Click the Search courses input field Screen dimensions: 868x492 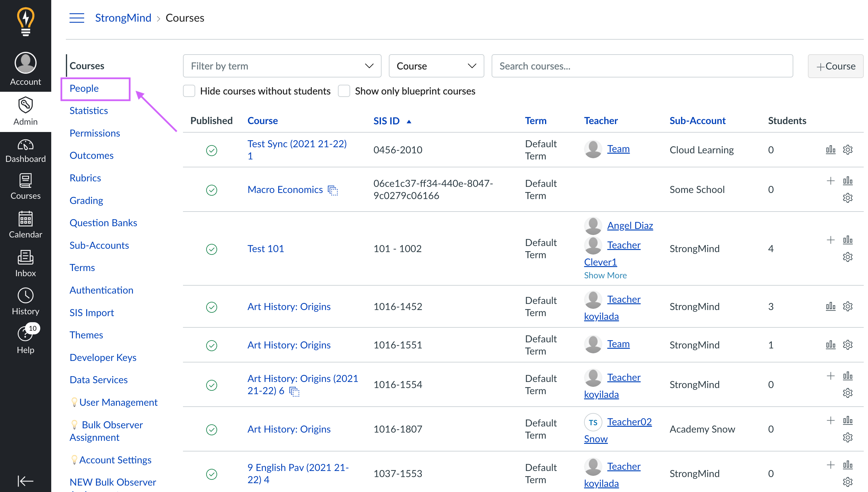tap(642, 66)
